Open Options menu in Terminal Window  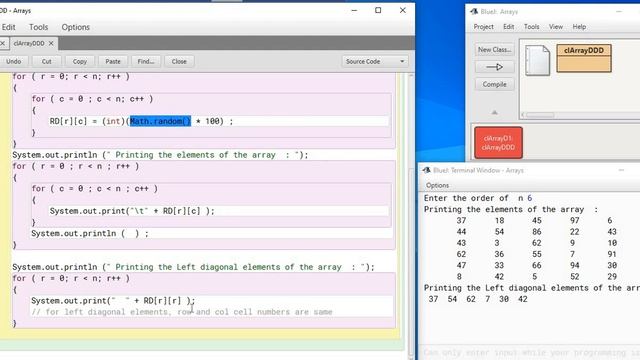[x=437, y=185]
